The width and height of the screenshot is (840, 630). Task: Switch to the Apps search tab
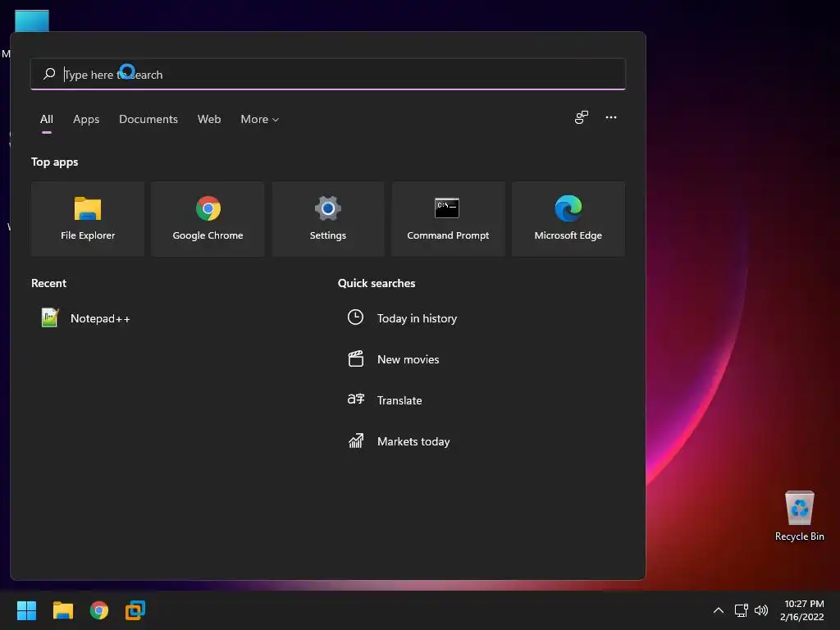click(x=86, y=120)
